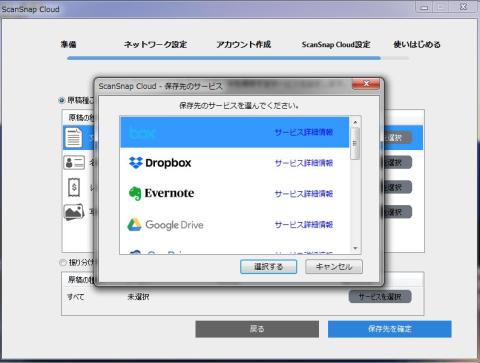This screenshot has width=480, height=363.
Task: Click the 使いはじめる step label
Action: pyautogui.click(x=417, y=44)
